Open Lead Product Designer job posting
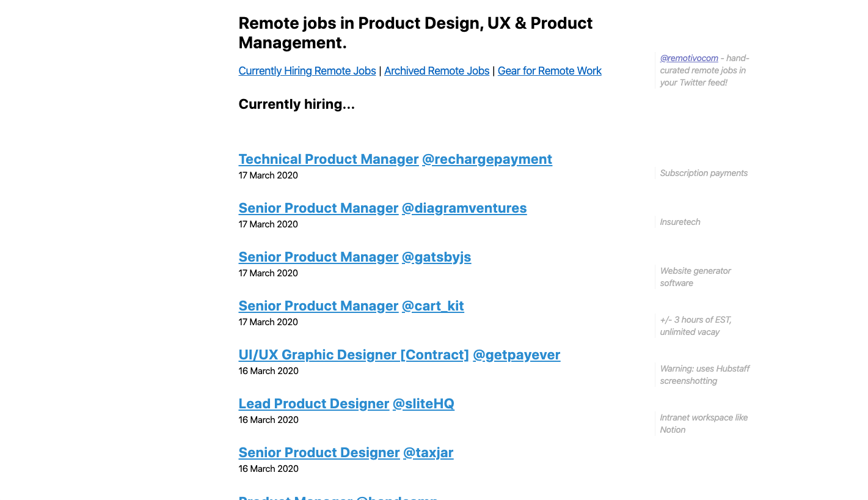Viewport: 868px width, 500px height. [314, 403]
